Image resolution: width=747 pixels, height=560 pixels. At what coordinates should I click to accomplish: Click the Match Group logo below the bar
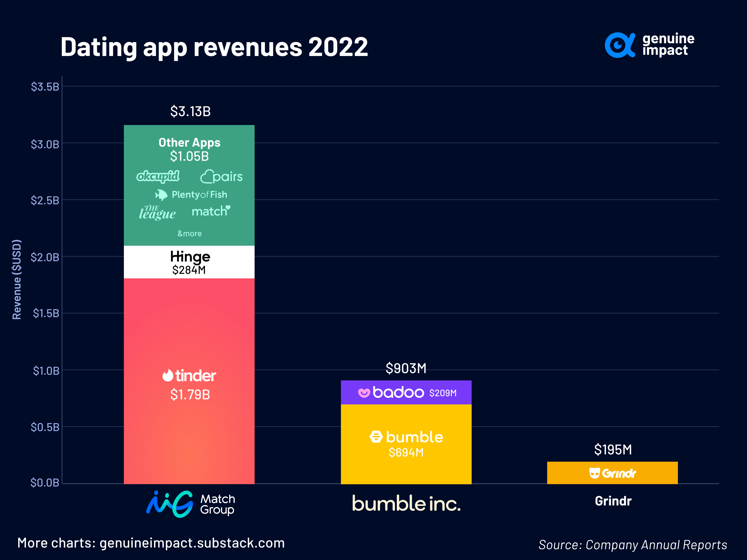coord(190,504)
